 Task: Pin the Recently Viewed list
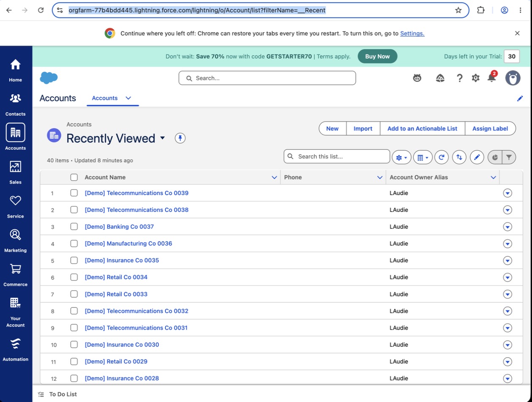click(180, 138)
